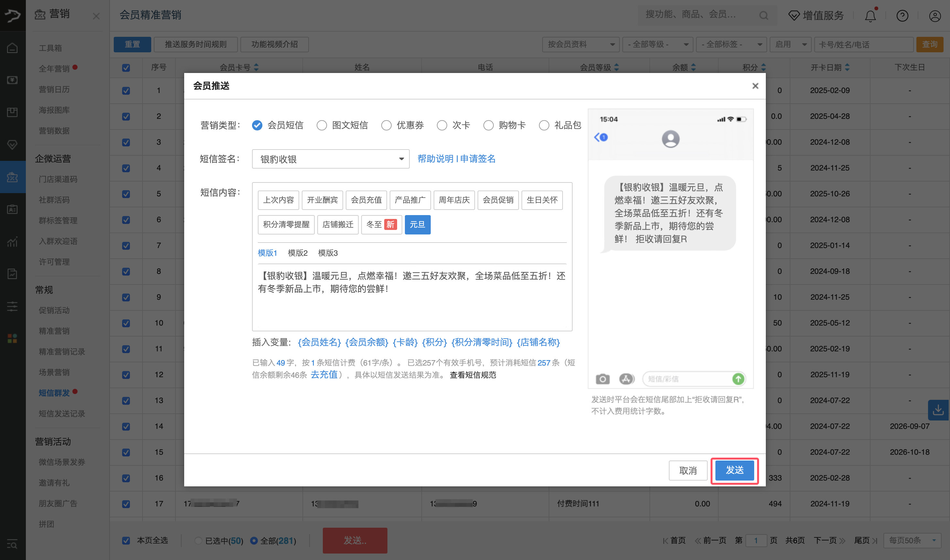Select the home icon in the sidebar
The width and height of the screenshot is (950, 560).
click(13, 48)
